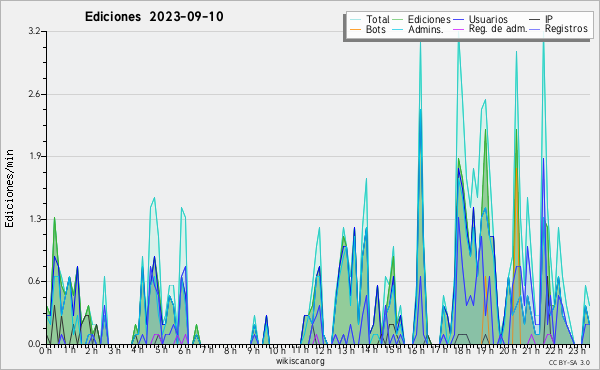Click the IP legend entry
Viewport: 600px width, 370px height.
(x=549, y=19)
